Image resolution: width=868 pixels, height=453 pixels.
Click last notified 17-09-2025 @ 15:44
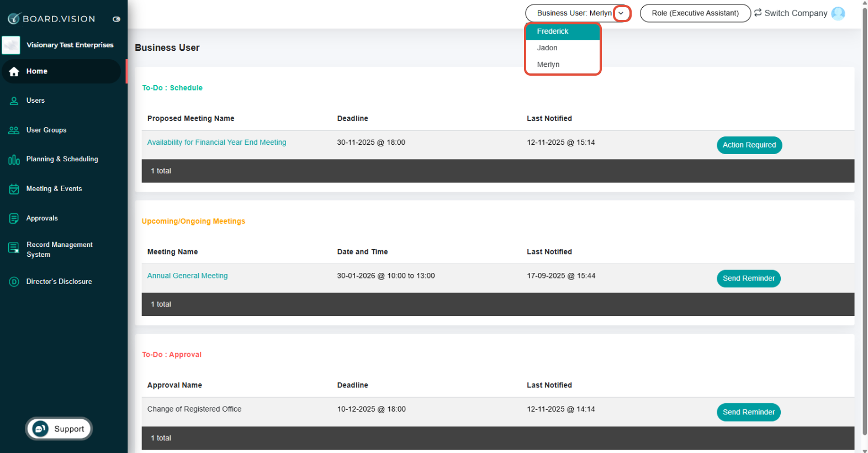click(x=561, y=276)
